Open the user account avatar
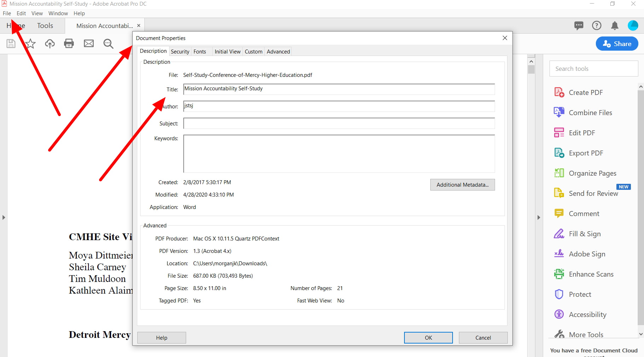The image size is (644, 357). click(x=633, y=25)
